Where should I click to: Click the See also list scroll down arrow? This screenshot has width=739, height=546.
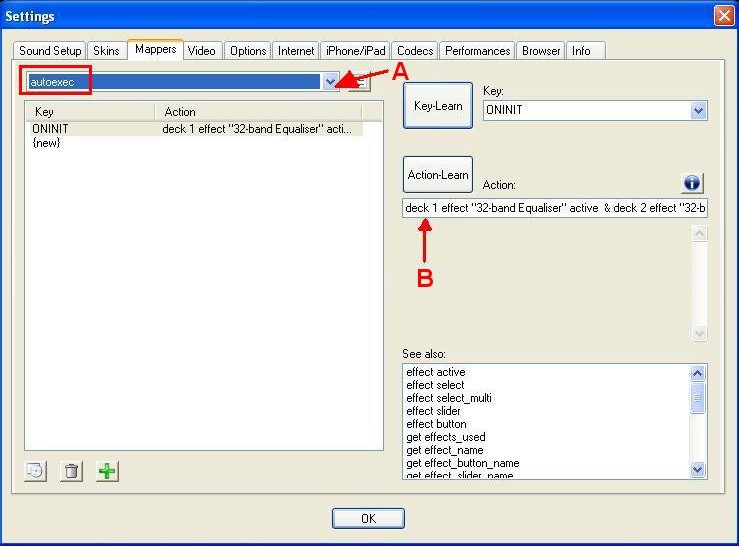(698, 470)
